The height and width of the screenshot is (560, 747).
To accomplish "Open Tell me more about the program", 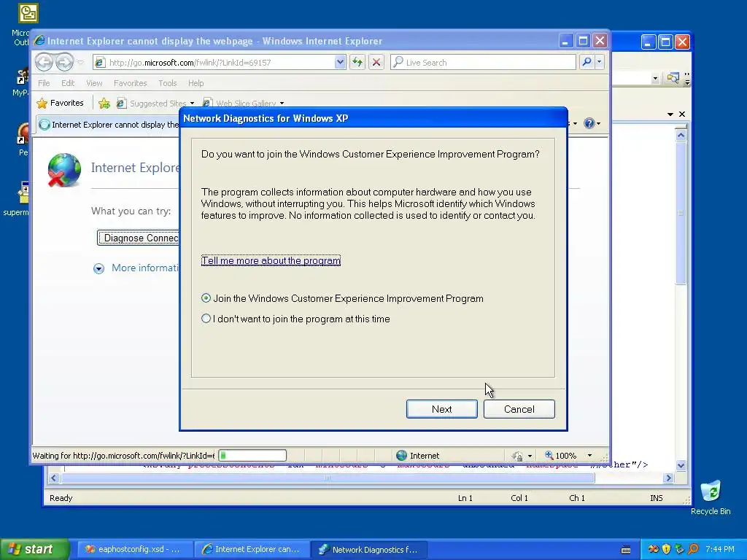I will click(271, 260).
